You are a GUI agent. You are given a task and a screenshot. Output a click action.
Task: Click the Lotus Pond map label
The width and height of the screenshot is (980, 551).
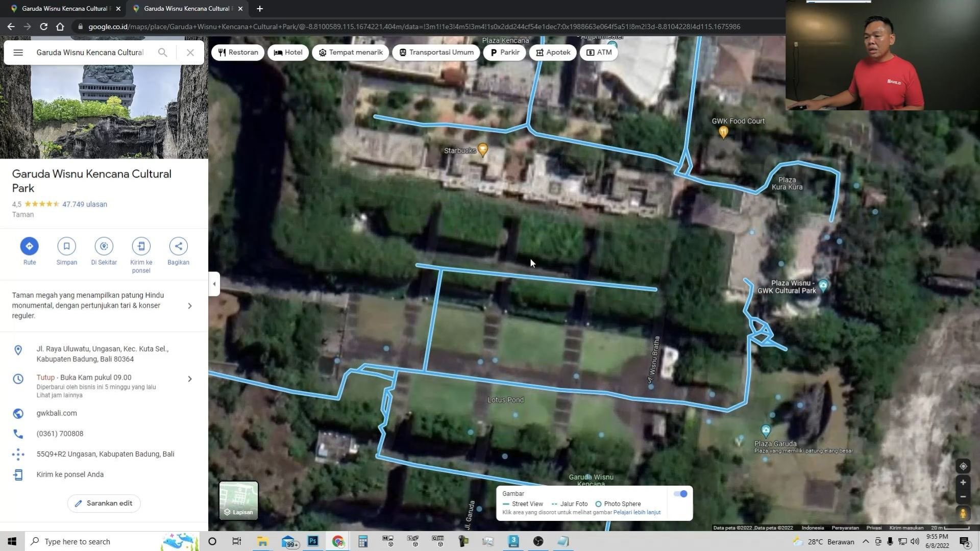click(x=505, y=400)
